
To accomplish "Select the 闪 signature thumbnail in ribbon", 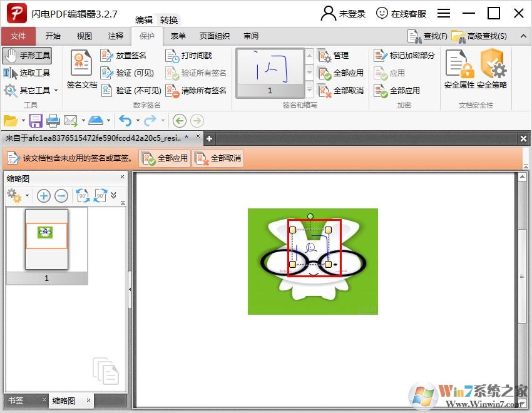I will coord(270,73).
